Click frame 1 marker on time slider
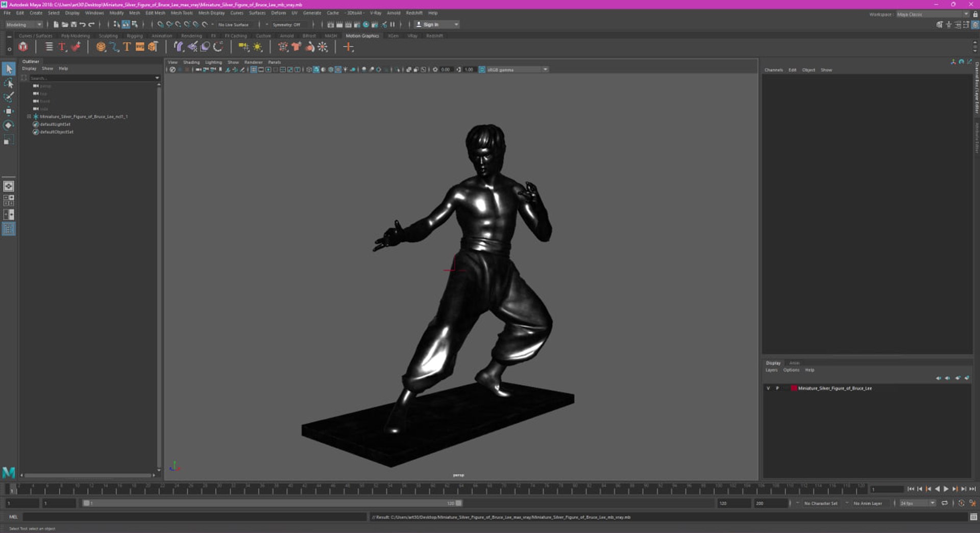 coord(12,489)
